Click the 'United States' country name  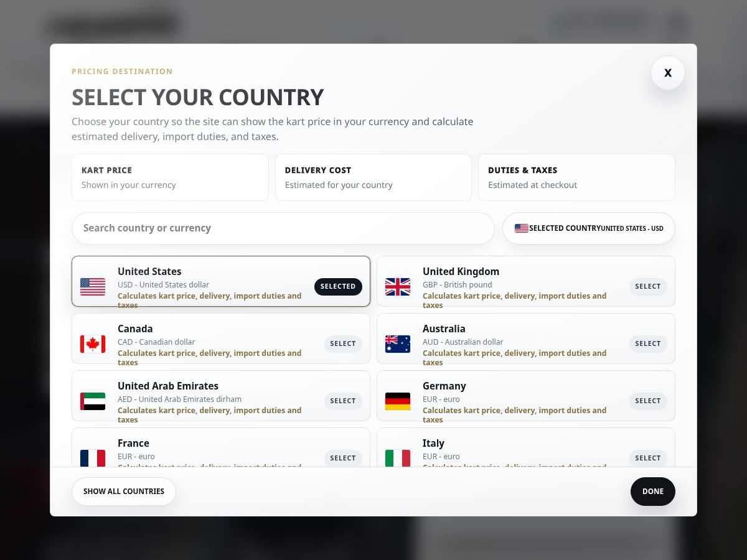tap(149, 271)
